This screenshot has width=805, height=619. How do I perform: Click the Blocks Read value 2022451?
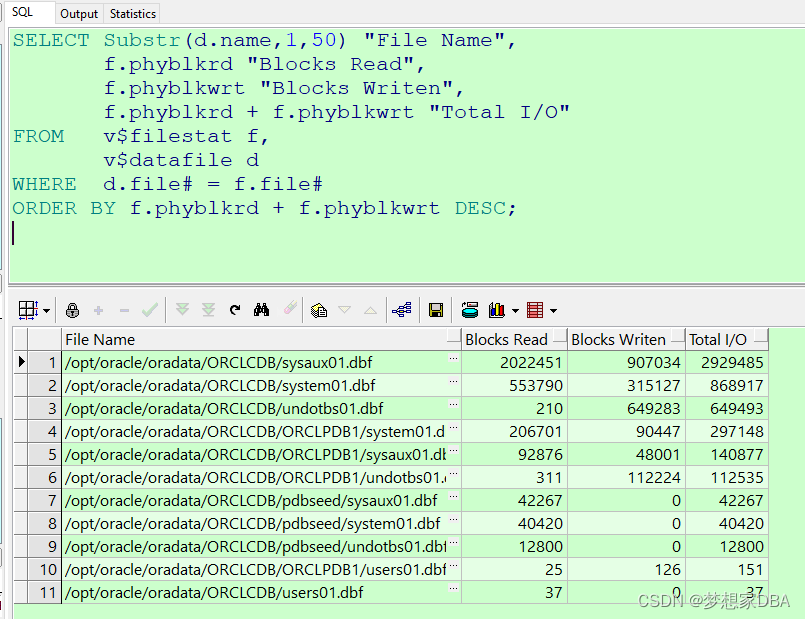click(531, 362)
